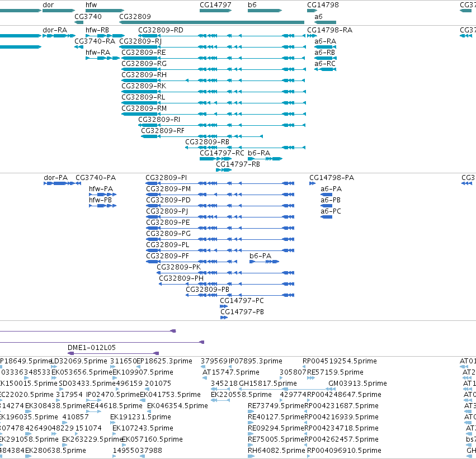Click the CG32809-RF transcript label

(x=163, y=131)
